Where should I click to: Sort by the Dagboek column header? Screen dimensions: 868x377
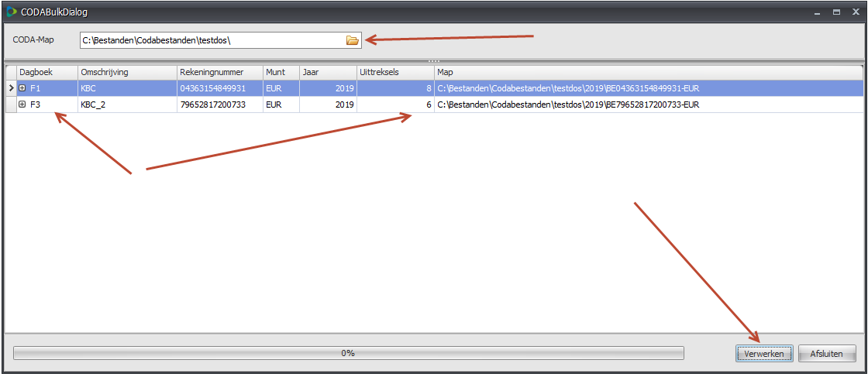click(x=46, y=72)
